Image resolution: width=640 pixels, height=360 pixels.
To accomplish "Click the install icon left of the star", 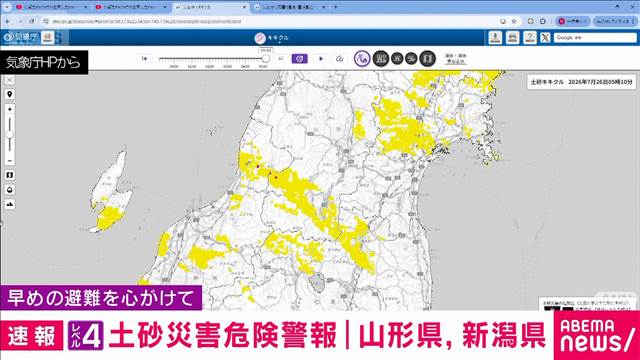I will (503, 21).
